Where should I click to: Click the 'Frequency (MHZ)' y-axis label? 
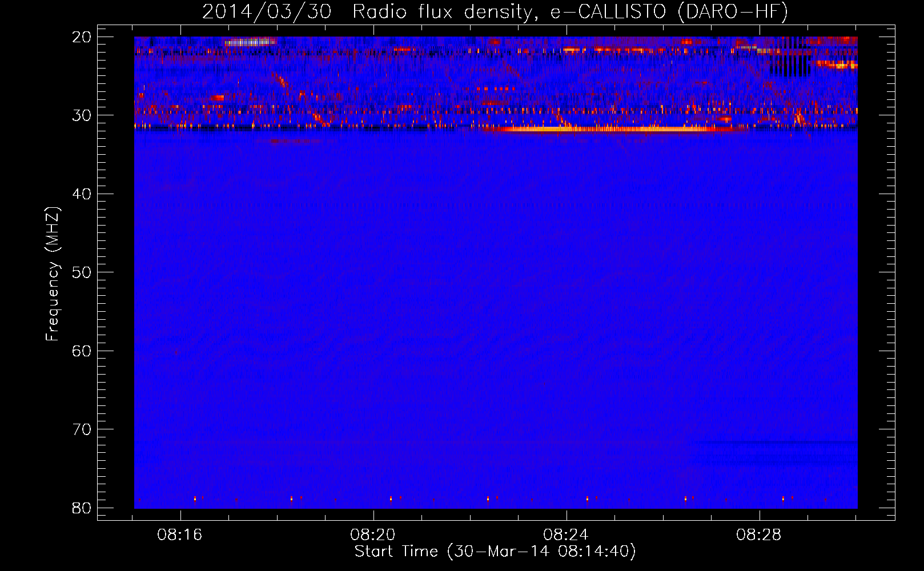tap(53, 274)
